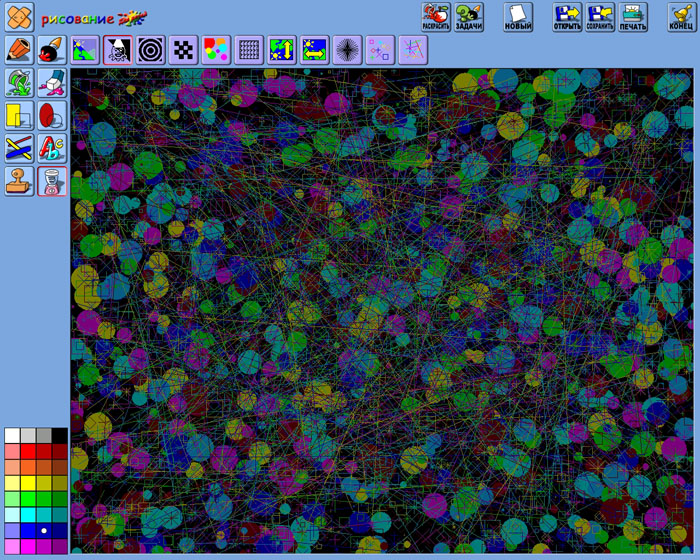Select the random colored lines effect
The width and height of the screenshot is (700, 560).
[x=413, y=50]
